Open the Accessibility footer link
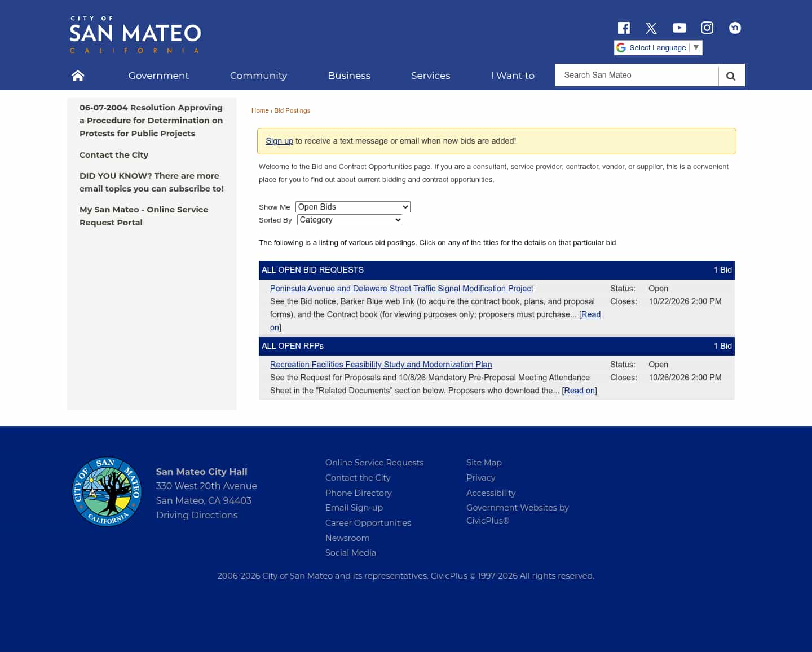812x652 pixels. tap(491, 493)
